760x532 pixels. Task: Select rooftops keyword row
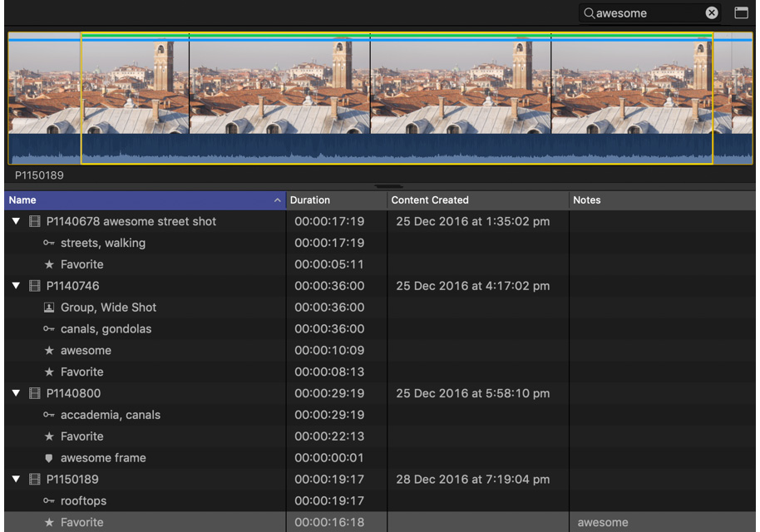tap(380, 500)
